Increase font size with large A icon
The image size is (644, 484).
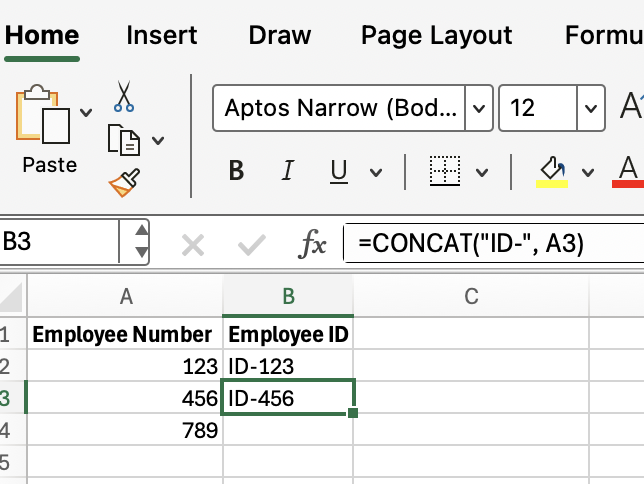pos(631,106)
